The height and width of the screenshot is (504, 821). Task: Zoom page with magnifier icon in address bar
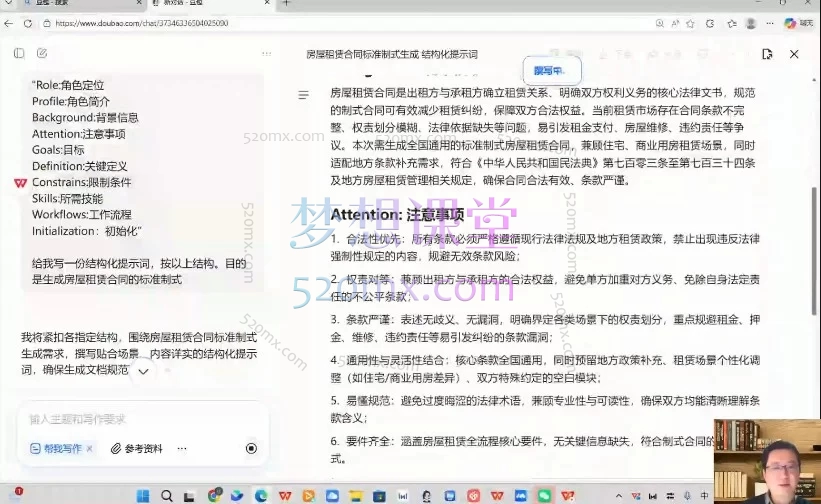point(660,24)
